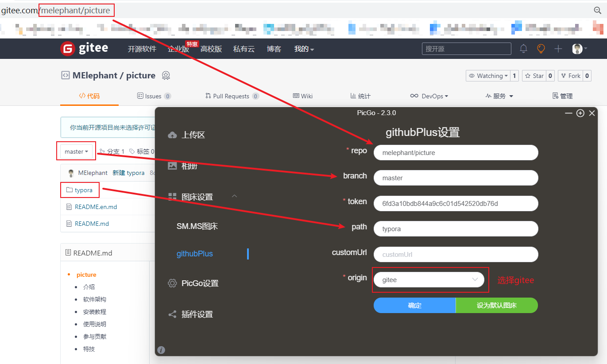
Task: Click the Star button
Action: [x=534, y=76]
